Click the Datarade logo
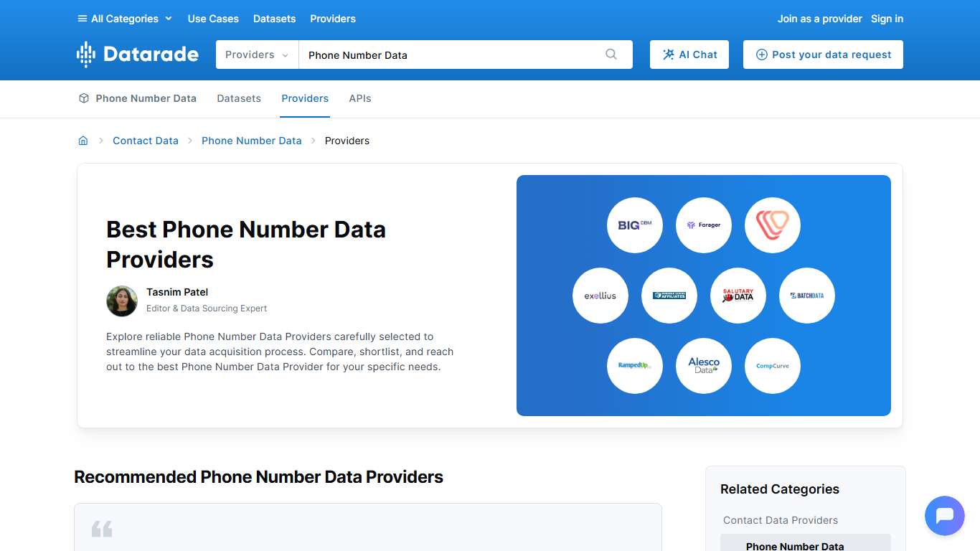The height and width of the screenshot is (551, 980). pyautogui.click(x=136, y=55)
